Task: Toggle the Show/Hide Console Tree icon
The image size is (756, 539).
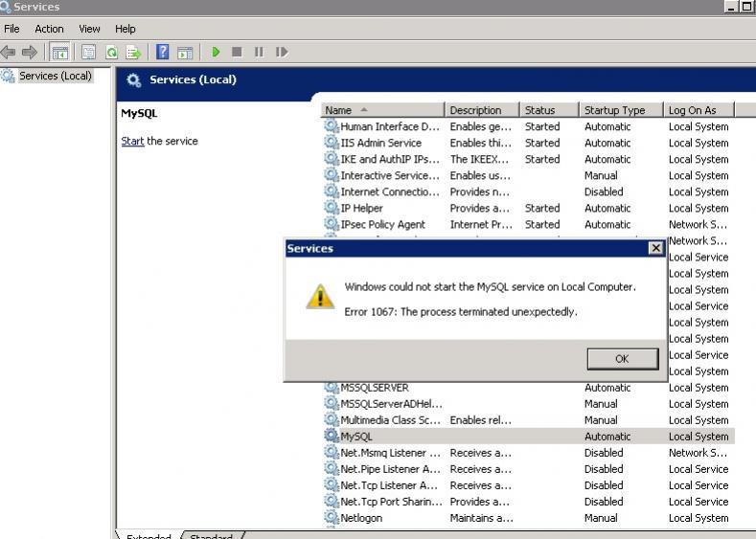Action: (60, 52)
